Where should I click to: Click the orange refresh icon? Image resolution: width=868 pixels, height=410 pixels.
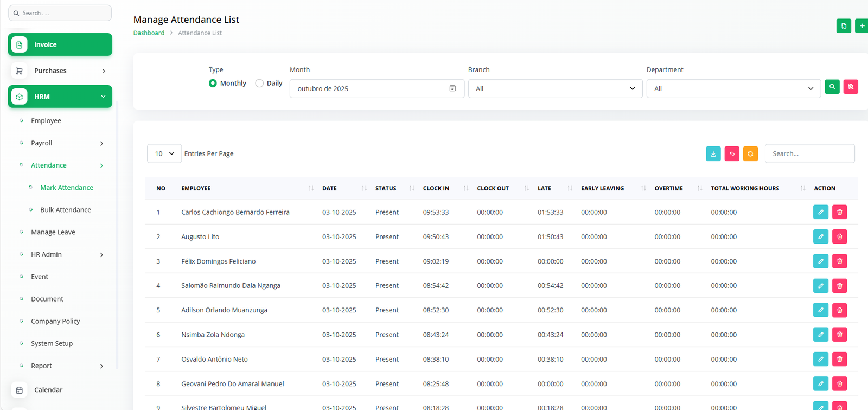(x=750, y=154)
